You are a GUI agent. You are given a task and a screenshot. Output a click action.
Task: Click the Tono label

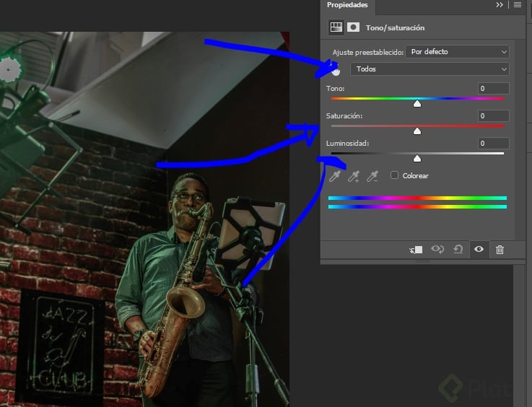click(x=335, y=89)
